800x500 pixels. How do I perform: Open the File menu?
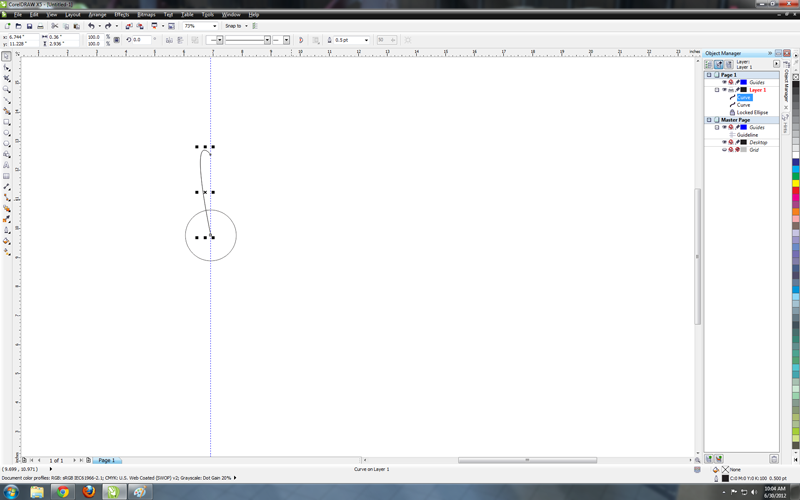click(x=17, y=15)
